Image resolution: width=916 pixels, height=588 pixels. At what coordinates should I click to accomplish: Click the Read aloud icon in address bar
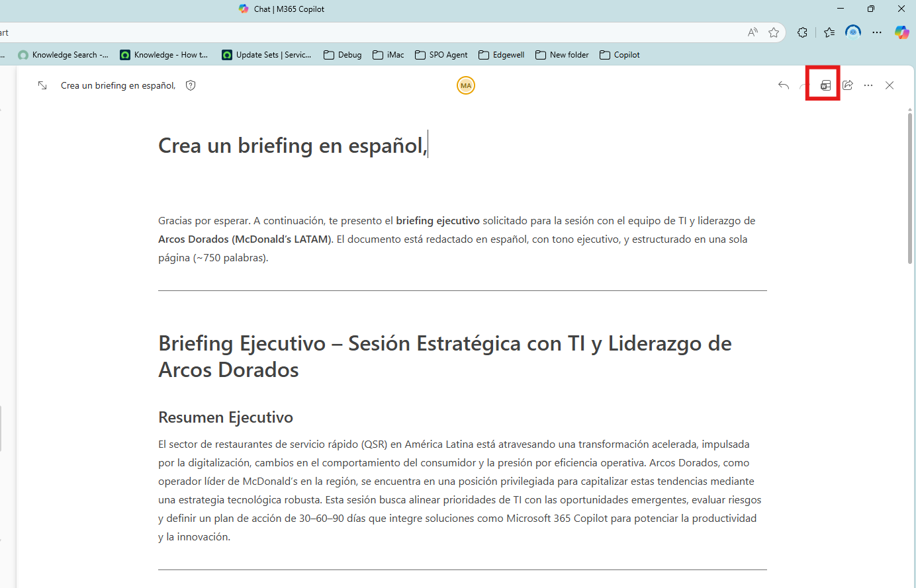(753, 32)
